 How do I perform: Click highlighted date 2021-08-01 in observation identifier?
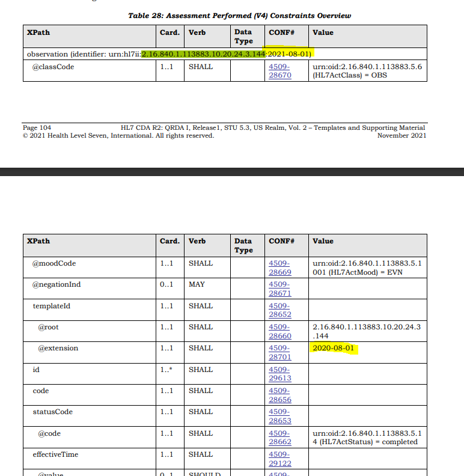click(288, 54)
